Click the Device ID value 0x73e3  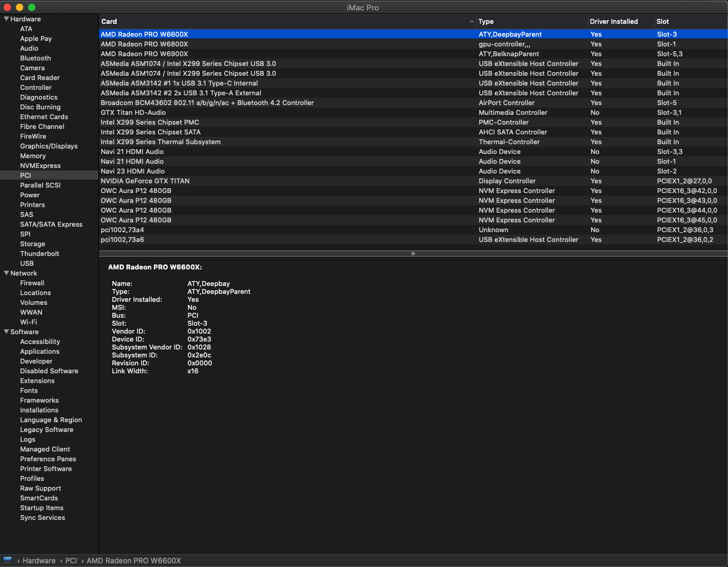point(199,339)
